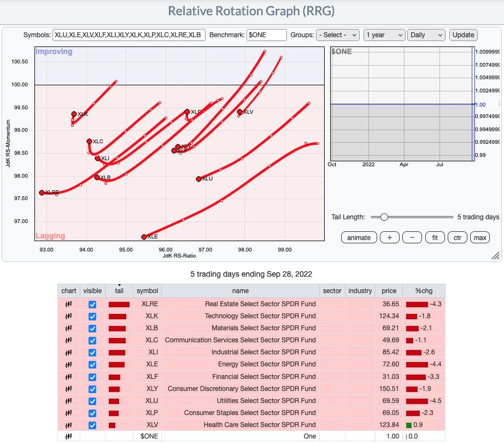This screenshot has height=444, width=504.
Task: Uncheck visible checkbox for XLE
Action: coord(92,365)
